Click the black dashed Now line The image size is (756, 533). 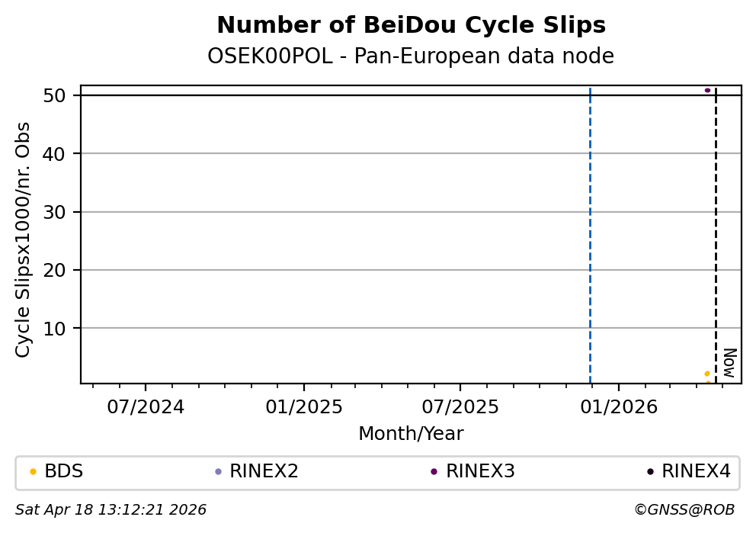pyautogui.click(x=716, y=229)
